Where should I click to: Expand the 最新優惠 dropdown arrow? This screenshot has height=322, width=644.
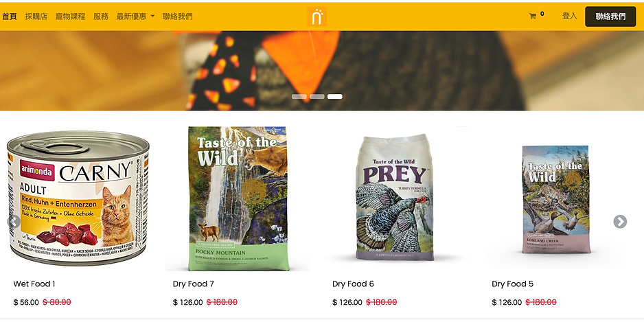[152, 16]
